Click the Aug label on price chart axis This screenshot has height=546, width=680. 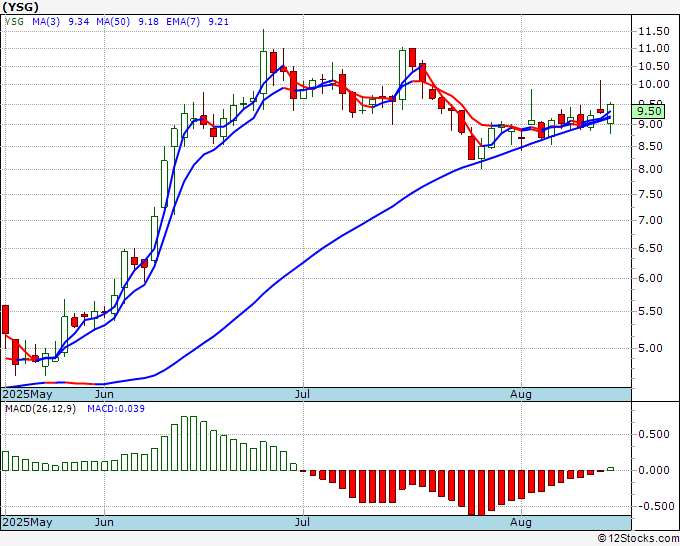click(x=521, y=394)
